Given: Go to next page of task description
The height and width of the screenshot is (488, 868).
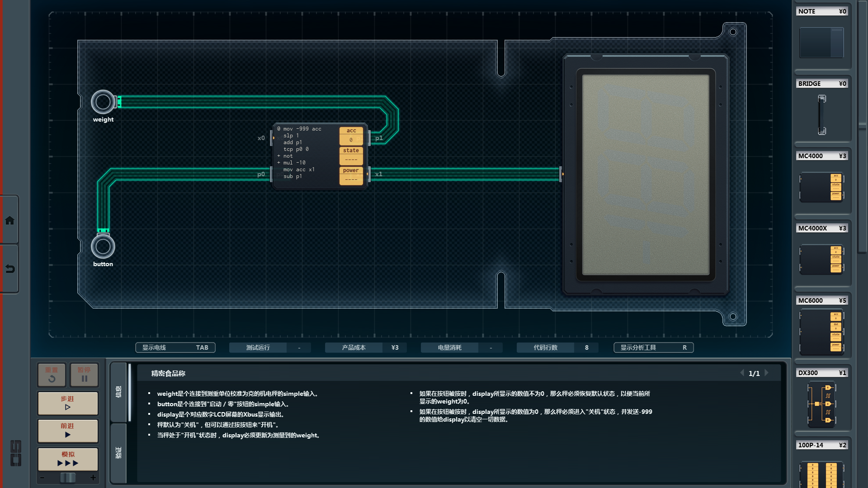Looking at the screenshot, I should 767,373.
